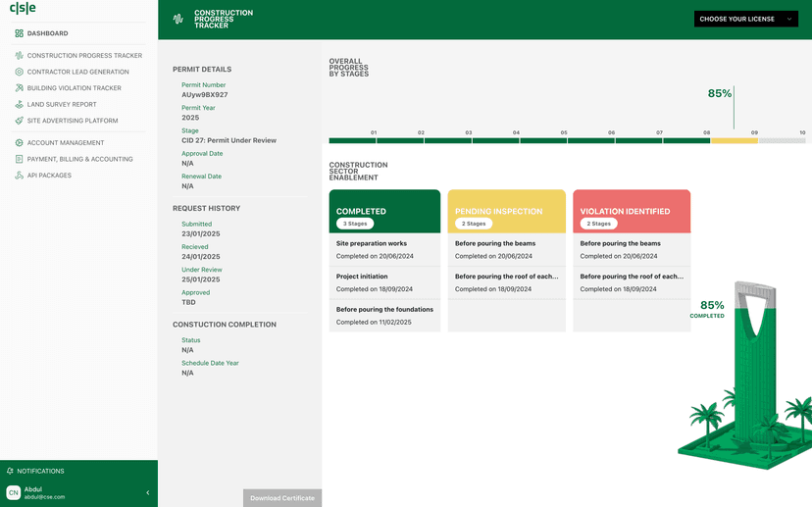Click the yellow stage 09 progress segment
The image size is (812, 507).
coord(734,141)
